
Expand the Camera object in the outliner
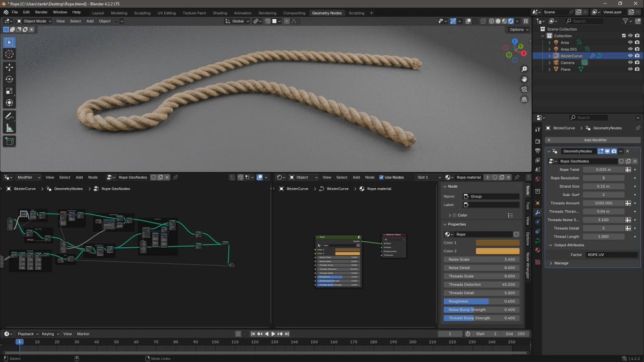coord(548,62)
